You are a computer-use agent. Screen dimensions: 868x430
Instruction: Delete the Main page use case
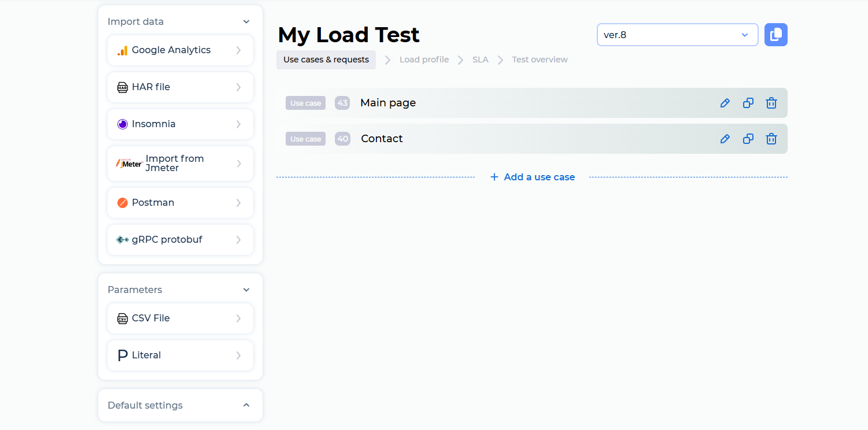point(771,102)
